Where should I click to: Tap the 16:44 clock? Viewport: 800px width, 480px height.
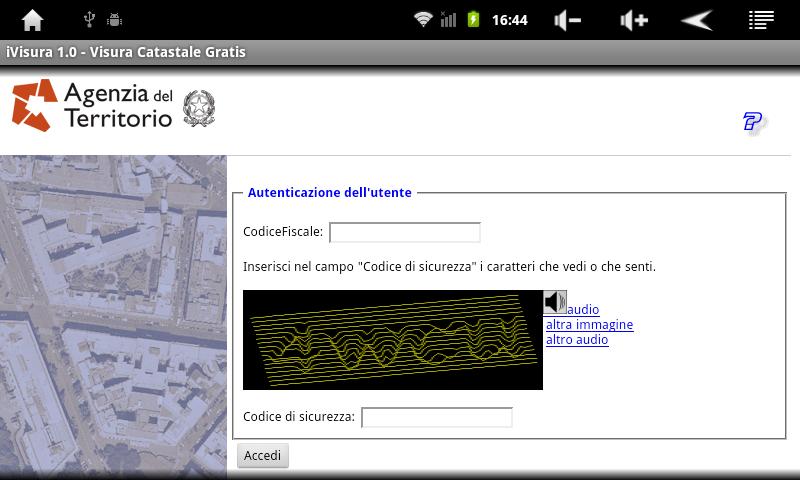pos(509,20)
